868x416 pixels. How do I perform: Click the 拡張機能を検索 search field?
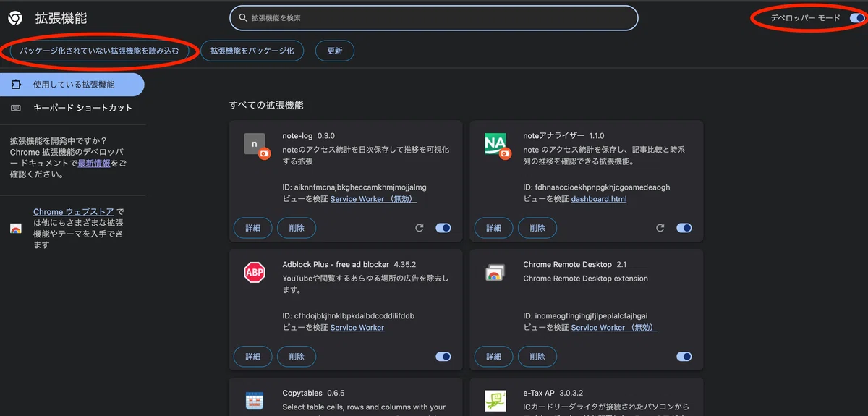[434, 18]
